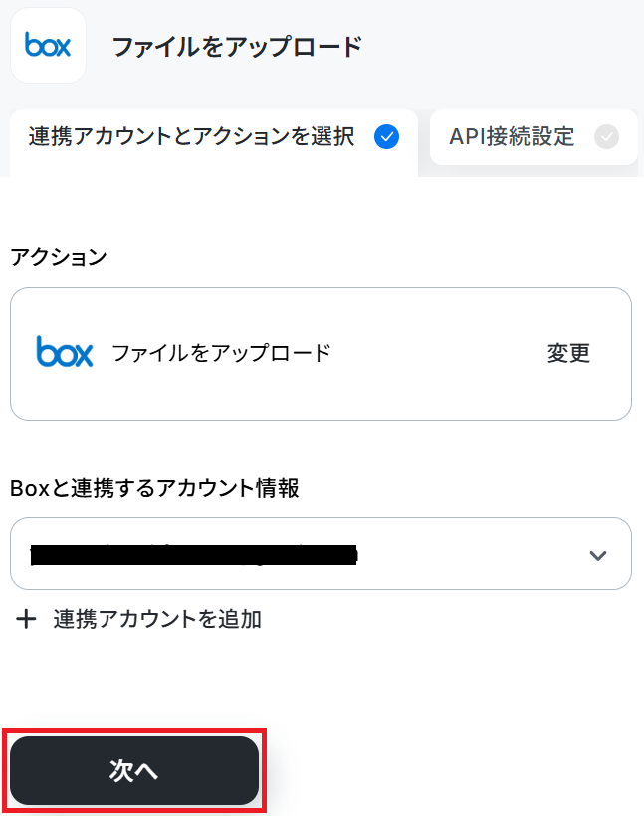Select the blacked-out account entry in the dropdown

pyautogui.click(x=194, y=554)
